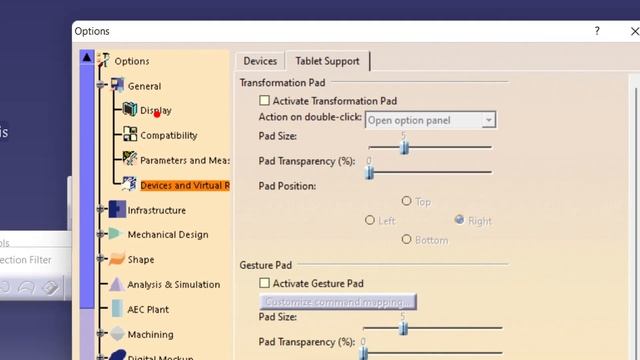Click Customize command mapping button
The height and width of the screenshot is (360, 640).
[338, 302]
